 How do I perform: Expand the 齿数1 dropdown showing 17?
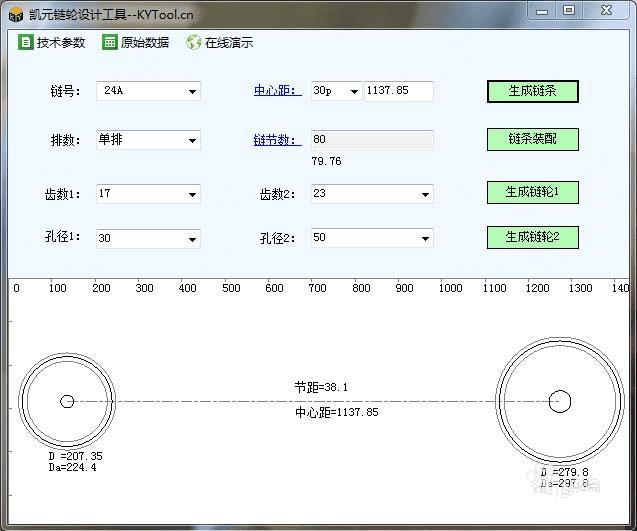tap(192, 195)
